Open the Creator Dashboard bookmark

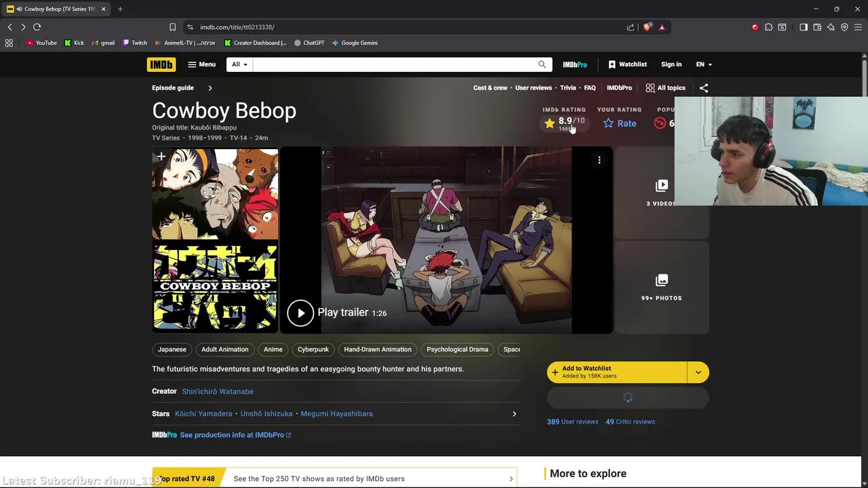256,43
